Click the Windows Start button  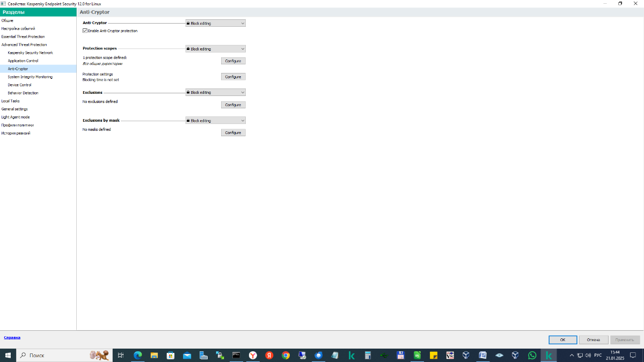coord(8,355)
